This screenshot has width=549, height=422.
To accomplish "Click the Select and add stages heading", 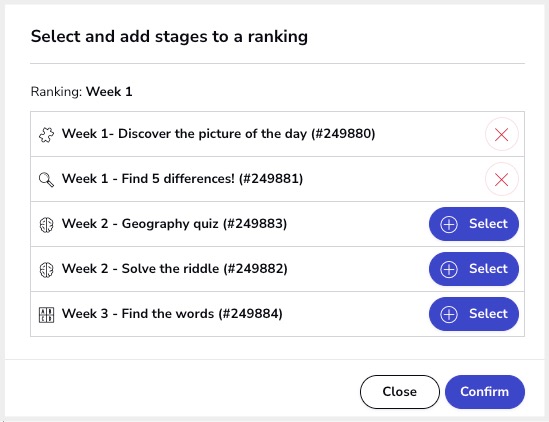I will pos(169,37).
